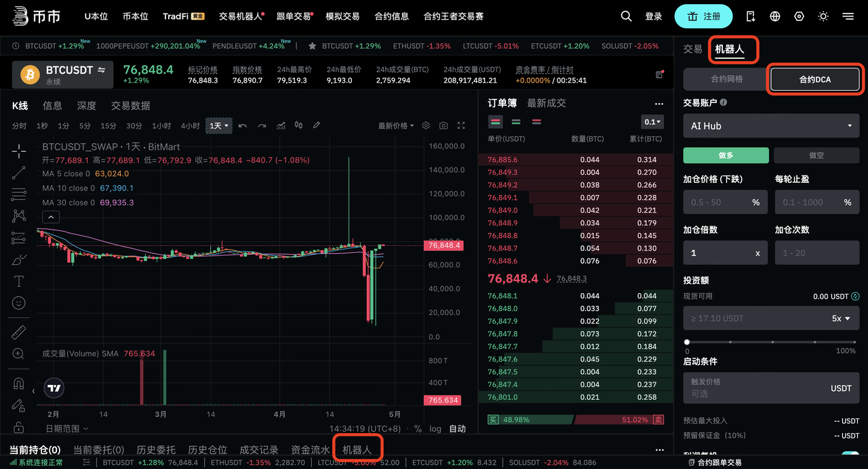Open the language globe icon

(x=775, y=16)
